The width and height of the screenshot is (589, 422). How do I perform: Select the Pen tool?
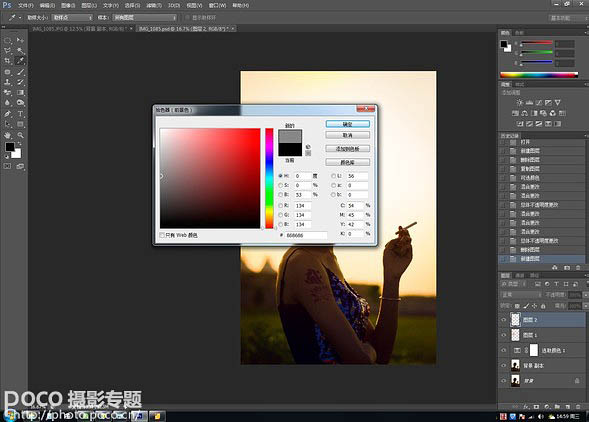[x=8, y=114]
